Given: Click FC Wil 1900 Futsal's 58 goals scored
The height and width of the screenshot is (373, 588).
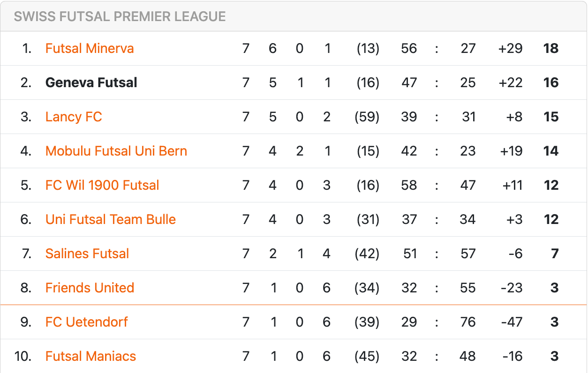Looking at the screenshot, I should coord(409,185).
